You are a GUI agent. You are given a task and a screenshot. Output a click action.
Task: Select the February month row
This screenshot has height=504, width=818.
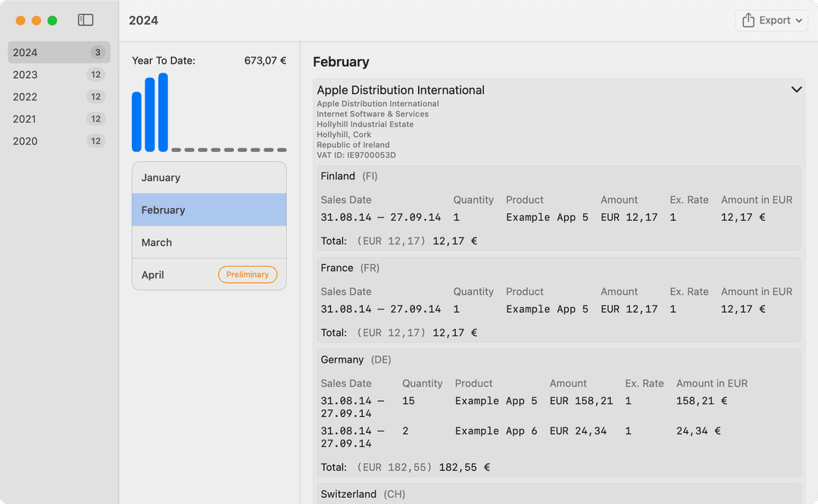click(x=209, y=210)
